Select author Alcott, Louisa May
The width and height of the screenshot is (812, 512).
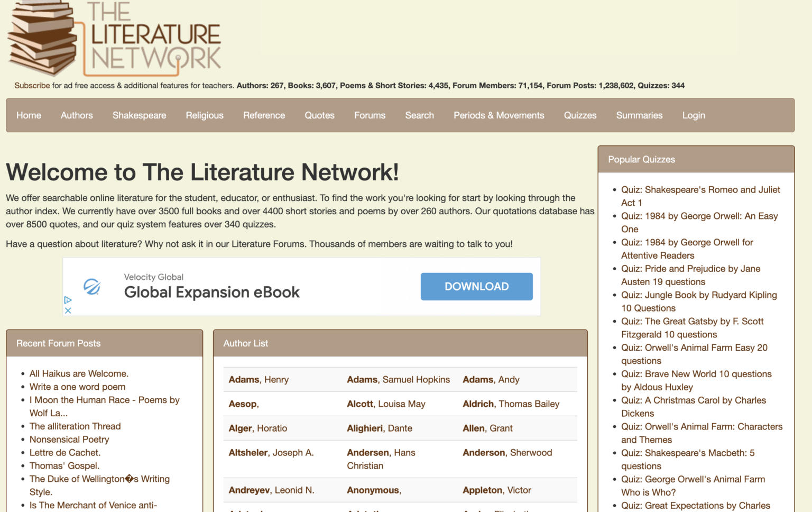[385, 404]
